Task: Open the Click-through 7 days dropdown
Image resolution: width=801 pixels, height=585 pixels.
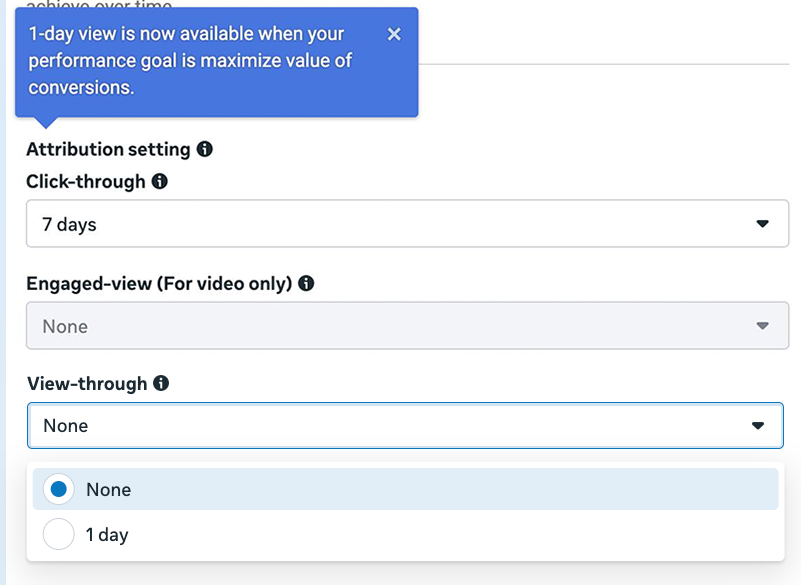Action: pos(400,224)
